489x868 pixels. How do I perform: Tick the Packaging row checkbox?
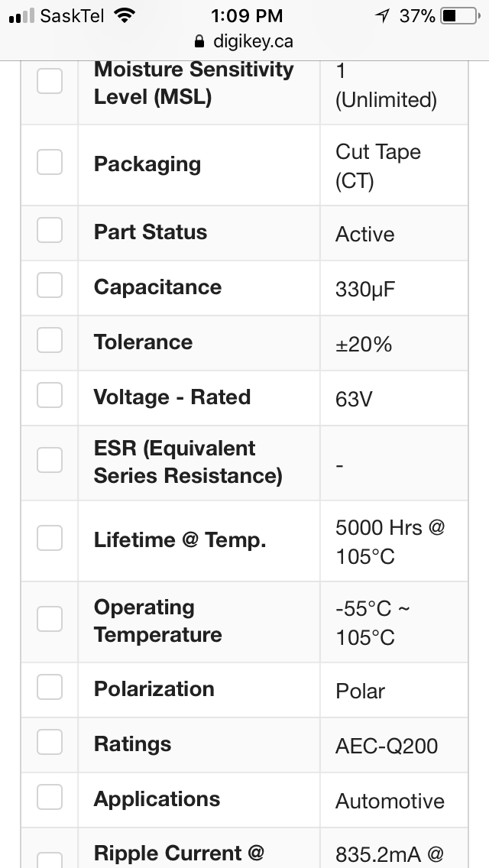(50, 162)
